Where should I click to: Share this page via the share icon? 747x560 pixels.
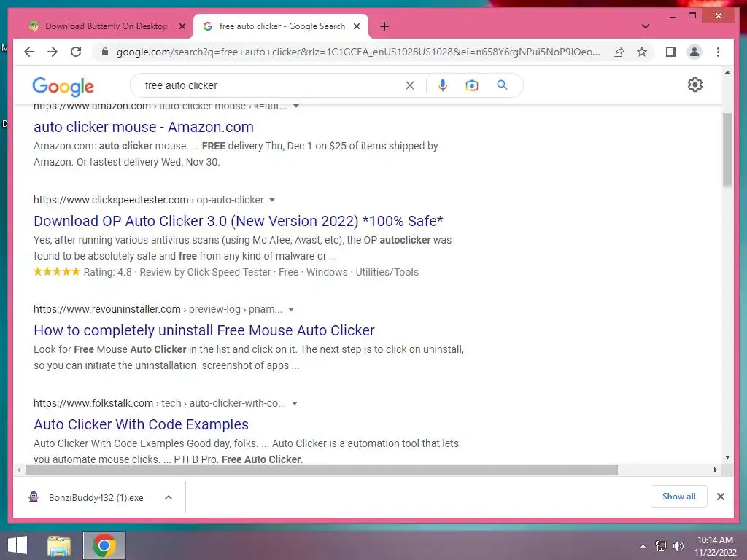[x=619, y=52]
